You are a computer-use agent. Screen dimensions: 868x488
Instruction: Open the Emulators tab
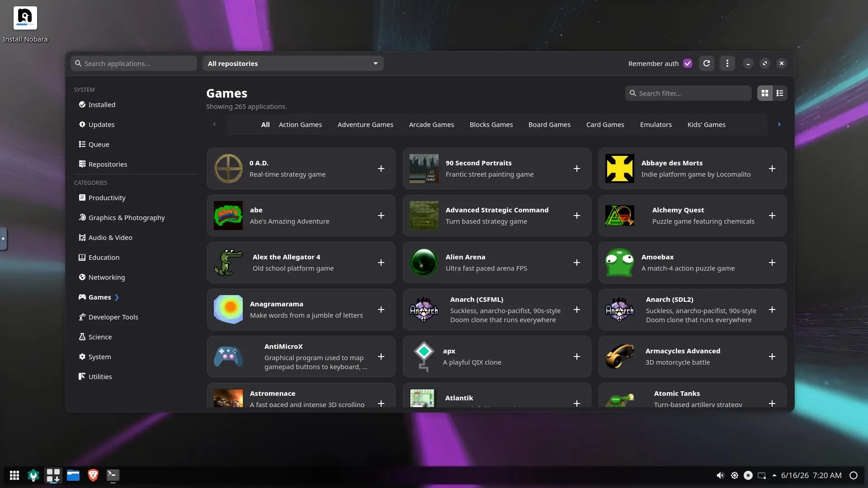[656, 124]
